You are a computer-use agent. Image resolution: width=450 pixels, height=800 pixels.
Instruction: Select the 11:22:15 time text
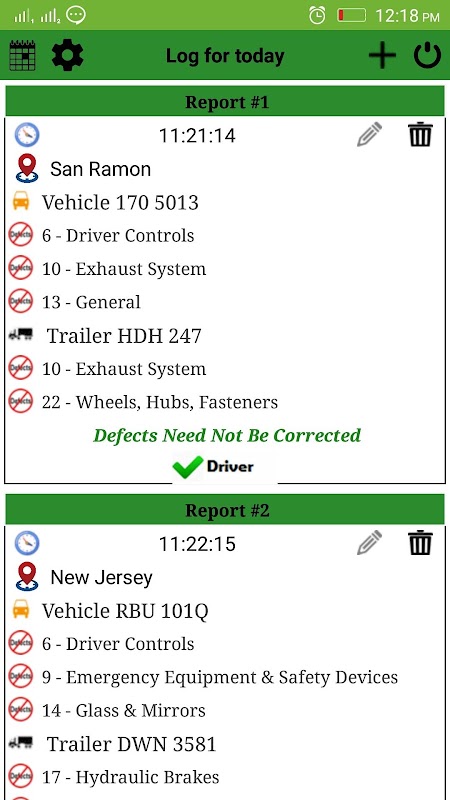[197, 544]
